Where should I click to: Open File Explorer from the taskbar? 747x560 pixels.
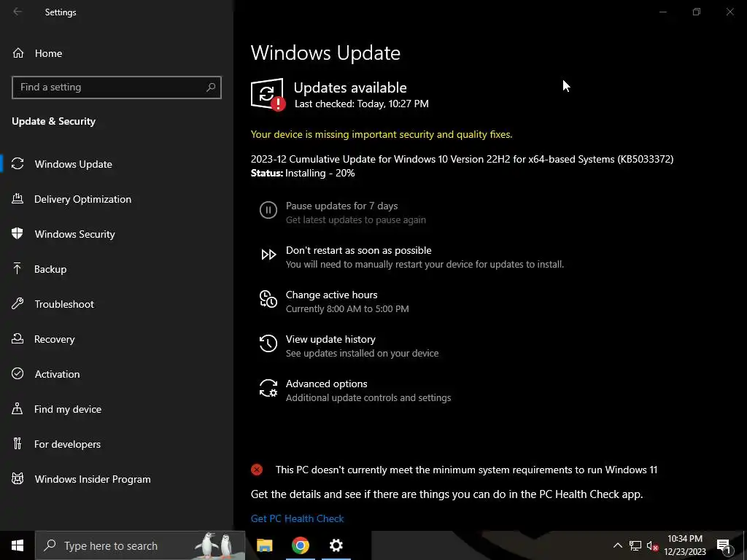click(x=264, y=545)
